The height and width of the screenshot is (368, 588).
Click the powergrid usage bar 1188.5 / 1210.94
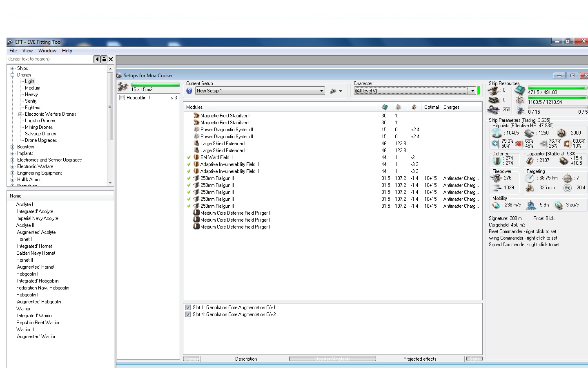[557, 97]
